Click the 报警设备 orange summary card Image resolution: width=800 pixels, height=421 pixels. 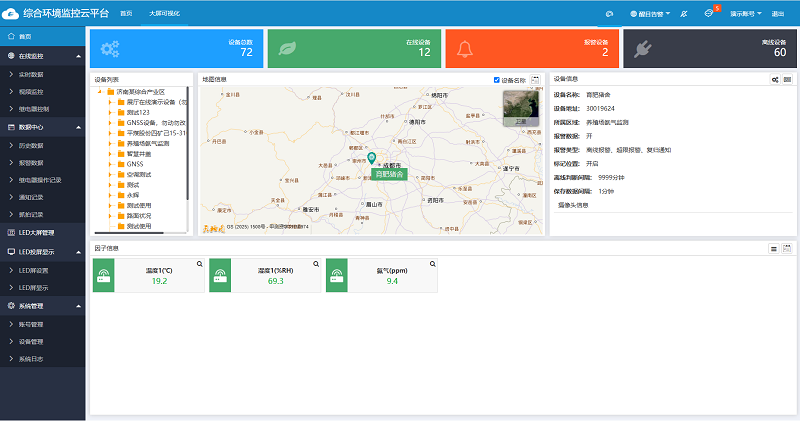pyautogui.click(x=530, y=48)
